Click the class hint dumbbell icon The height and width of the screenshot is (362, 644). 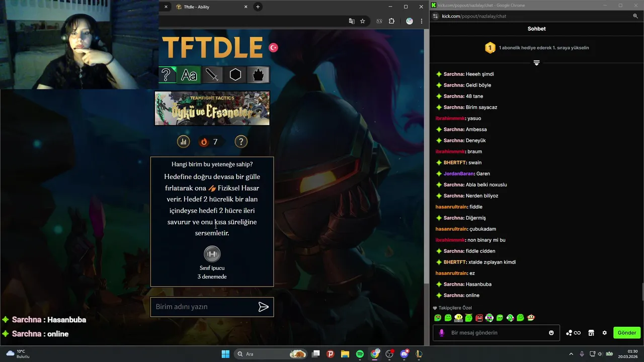[x=212, y=254]
